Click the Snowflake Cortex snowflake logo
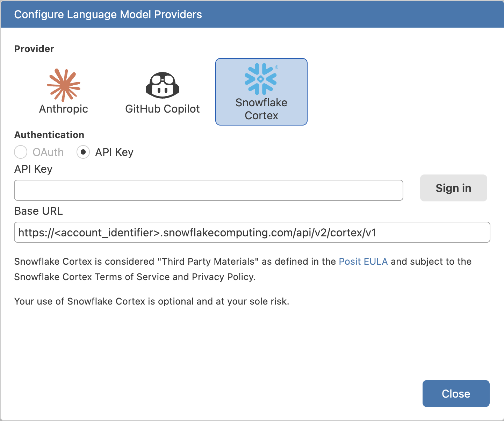The image size is (504, 421). coord(260,79)
